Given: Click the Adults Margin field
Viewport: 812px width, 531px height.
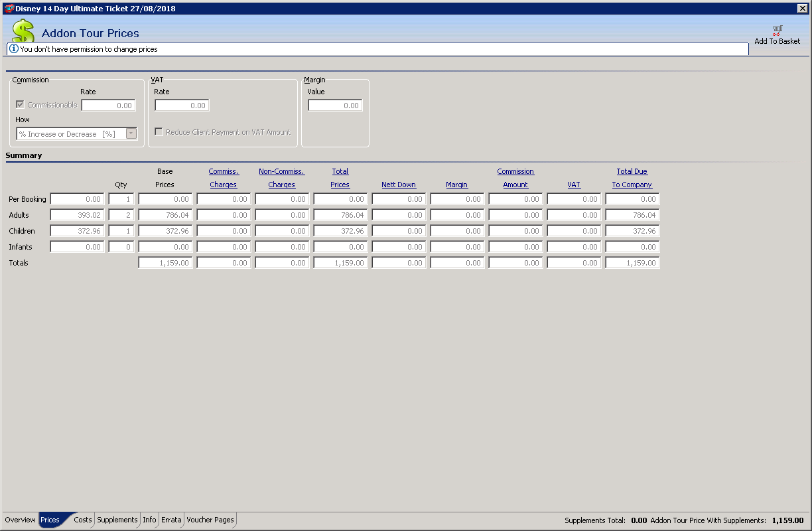Looking at the screenshot, I should point(457,215).
